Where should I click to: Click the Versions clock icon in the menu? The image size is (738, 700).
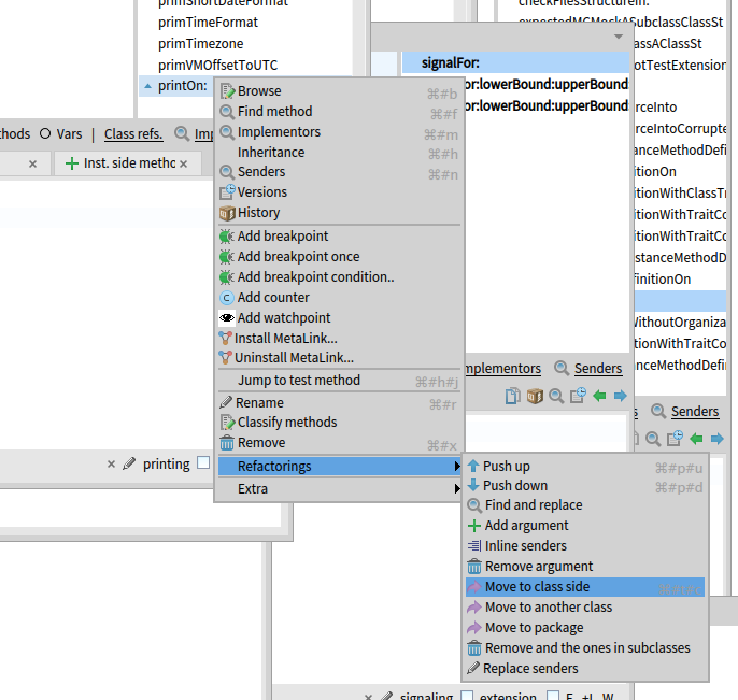pyautogui.click(x=227, y=192)
